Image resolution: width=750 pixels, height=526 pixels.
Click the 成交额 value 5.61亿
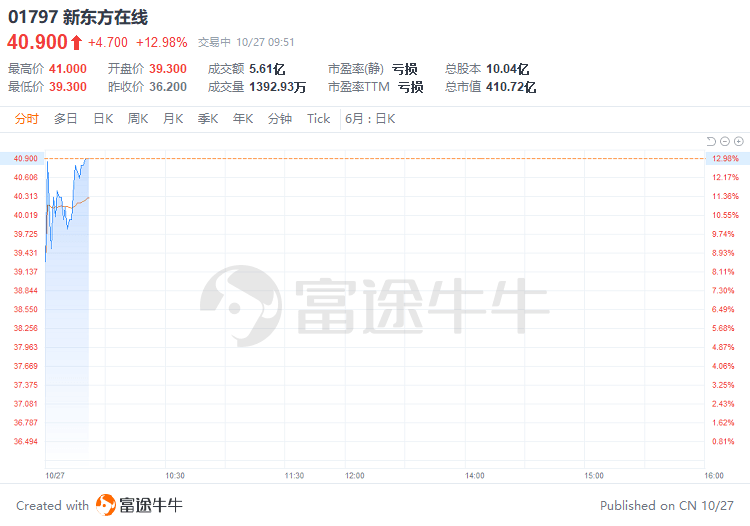click(267, 69)
